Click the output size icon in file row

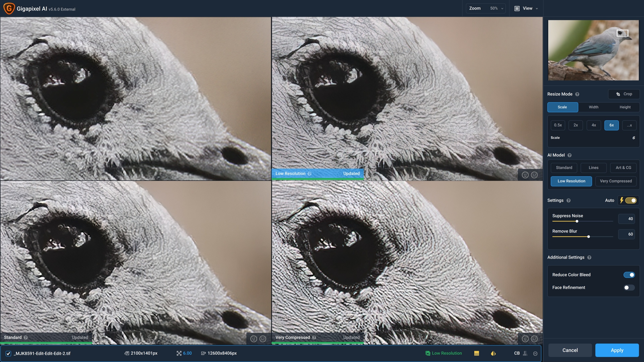pos(203,353)
